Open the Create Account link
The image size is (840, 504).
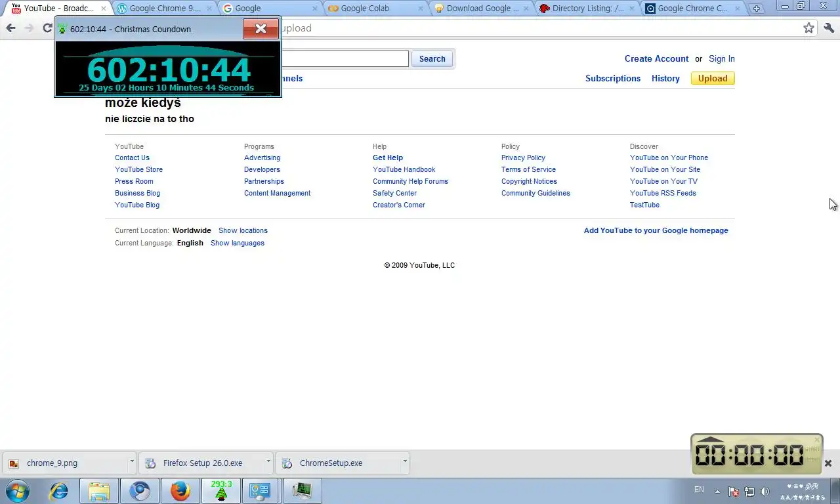656,58
